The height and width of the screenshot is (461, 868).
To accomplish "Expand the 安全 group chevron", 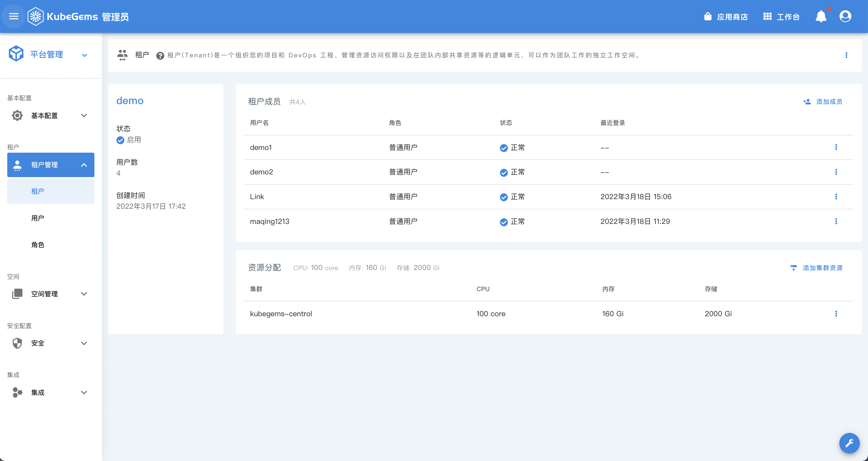I will (x=84, y=343).
